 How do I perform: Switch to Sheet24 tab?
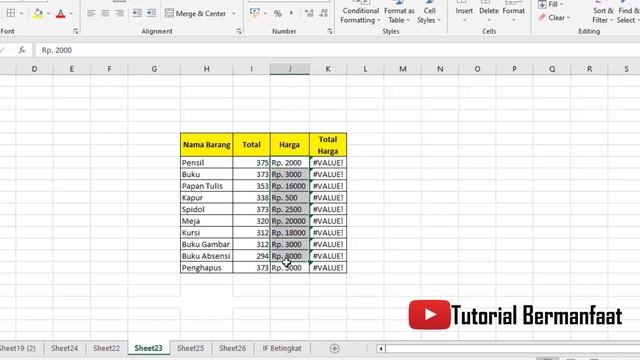(x=64, y=348)
